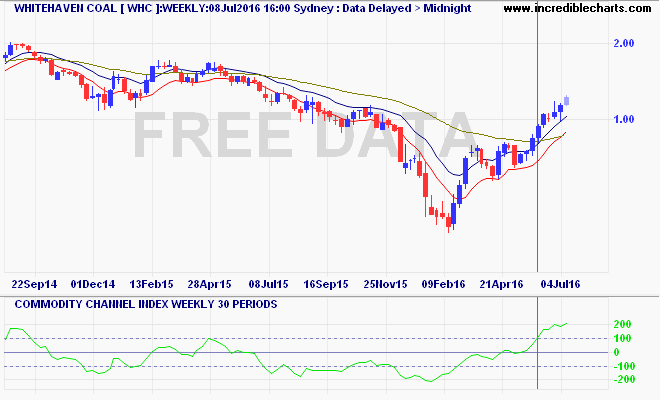Click the -200 CCI axis label
The image size is (660, 400).
(x=624, y=379)
